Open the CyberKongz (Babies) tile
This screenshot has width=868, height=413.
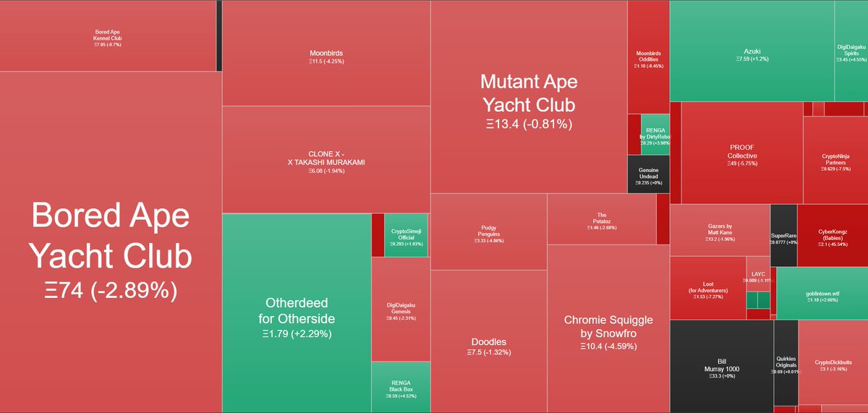(x=833, y=236)
